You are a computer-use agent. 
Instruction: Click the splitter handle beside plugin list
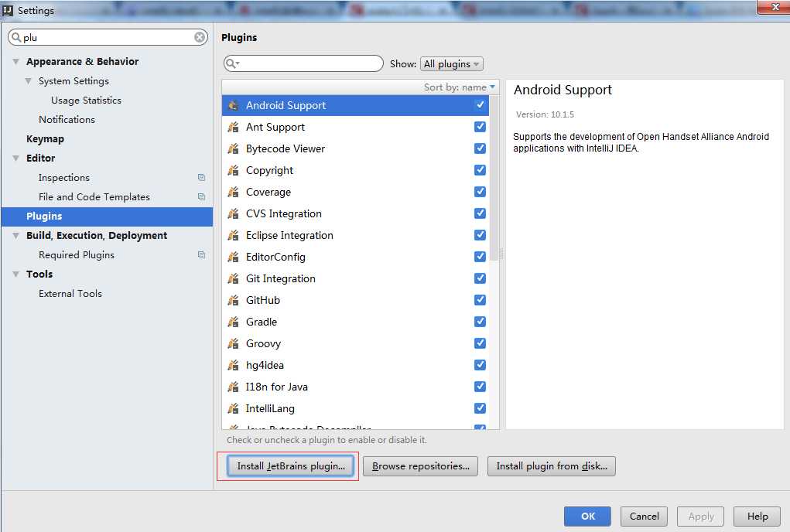pyautogui.click(x=502, y=254)
